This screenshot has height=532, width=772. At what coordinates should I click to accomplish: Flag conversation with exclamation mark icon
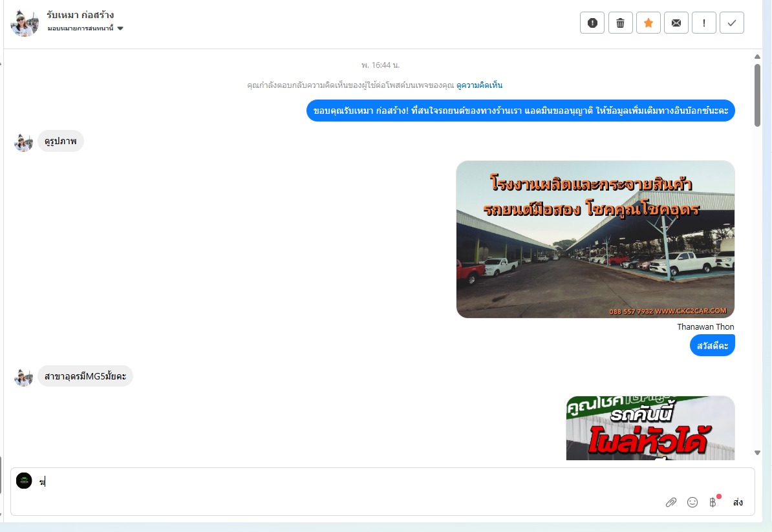click(x=704, y=23)
